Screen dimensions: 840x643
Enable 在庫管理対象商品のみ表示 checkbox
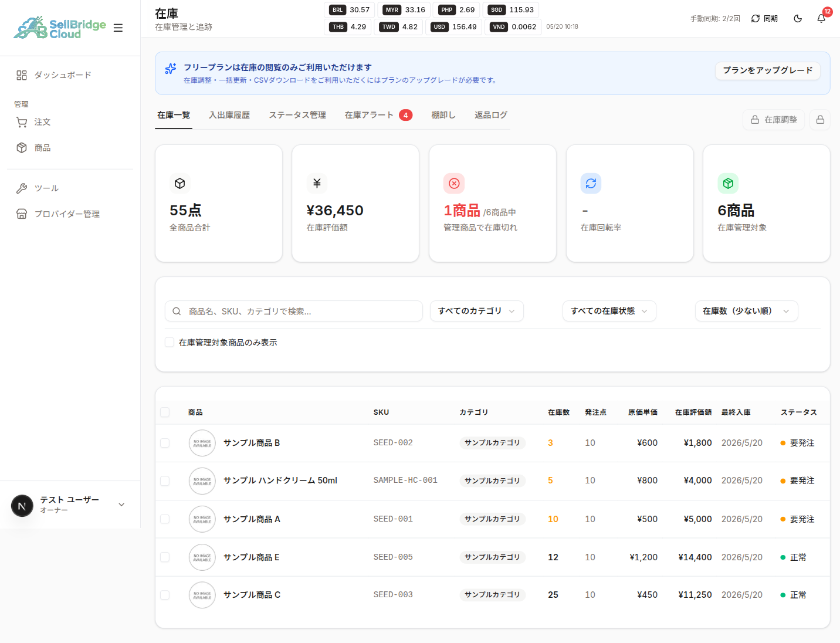[x=170, y=343]
